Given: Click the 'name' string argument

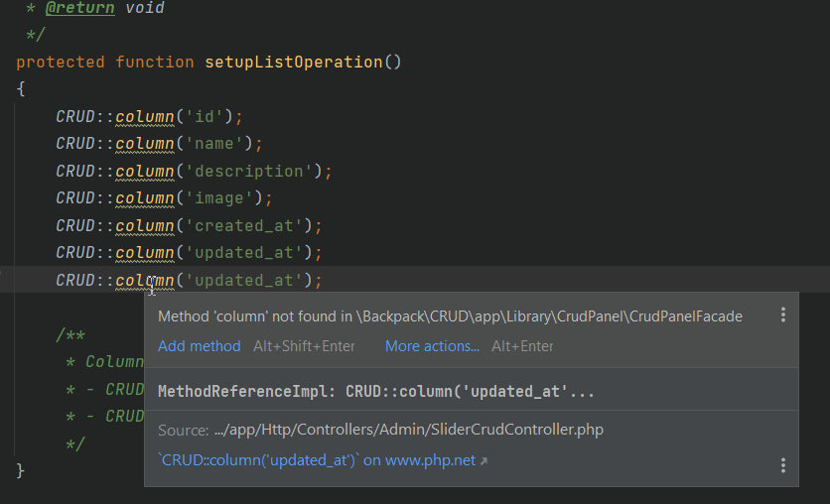Looking at the screenshot, I should coord(214,143).
